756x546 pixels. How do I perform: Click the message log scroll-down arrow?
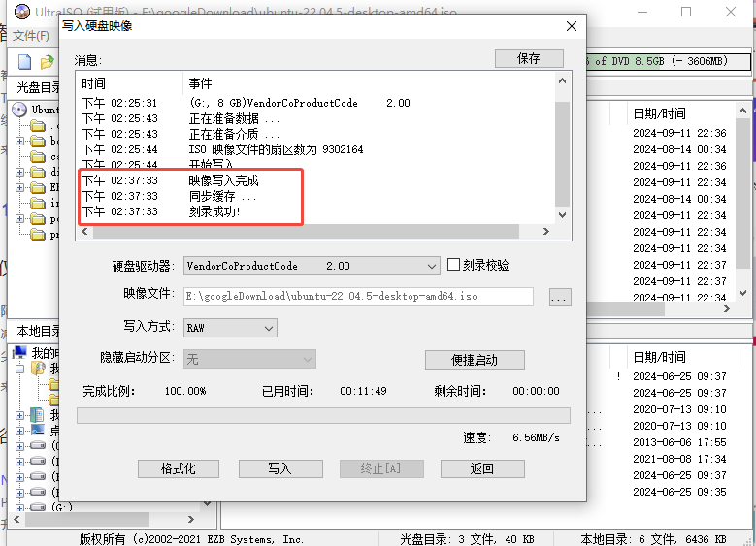point(562,215)
